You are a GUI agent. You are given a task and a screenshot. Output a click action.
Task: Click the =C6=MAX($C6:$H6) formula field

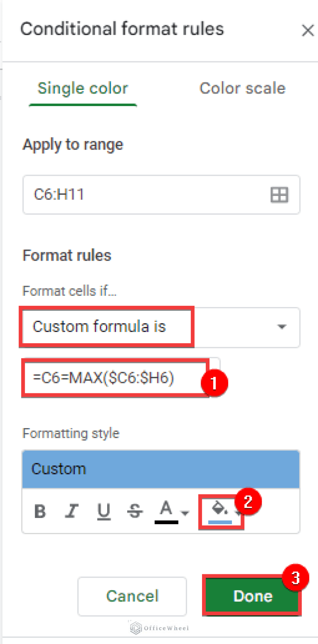pos(115,378)
